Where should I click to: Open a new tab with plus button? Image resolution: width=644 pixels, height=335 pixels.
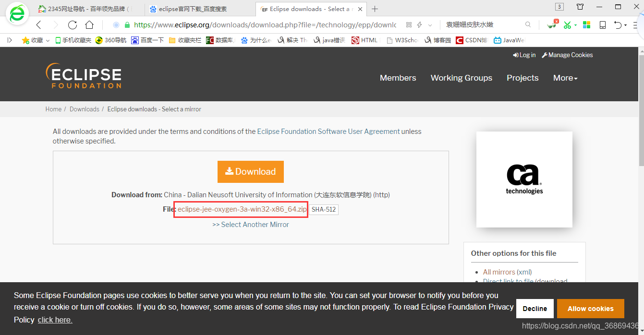click(x=375, y=9)
